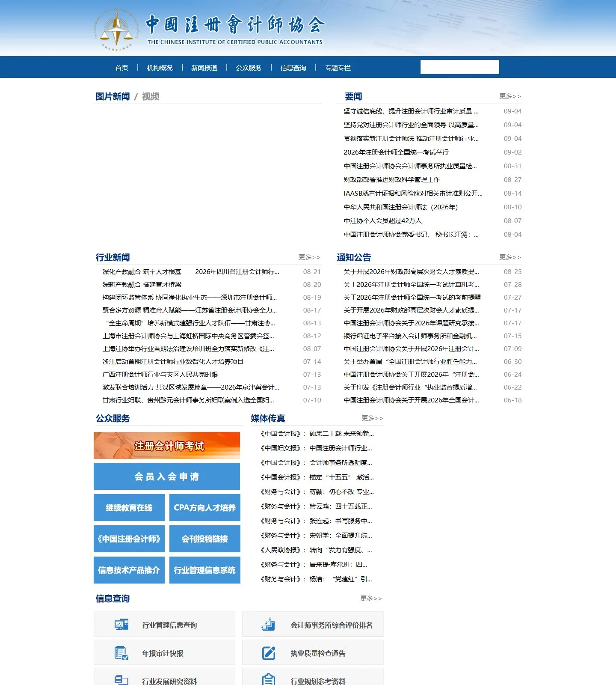616x685 pixels.
Task: Open media article 杨洁：“党建红”
Action: coord(316,579)
